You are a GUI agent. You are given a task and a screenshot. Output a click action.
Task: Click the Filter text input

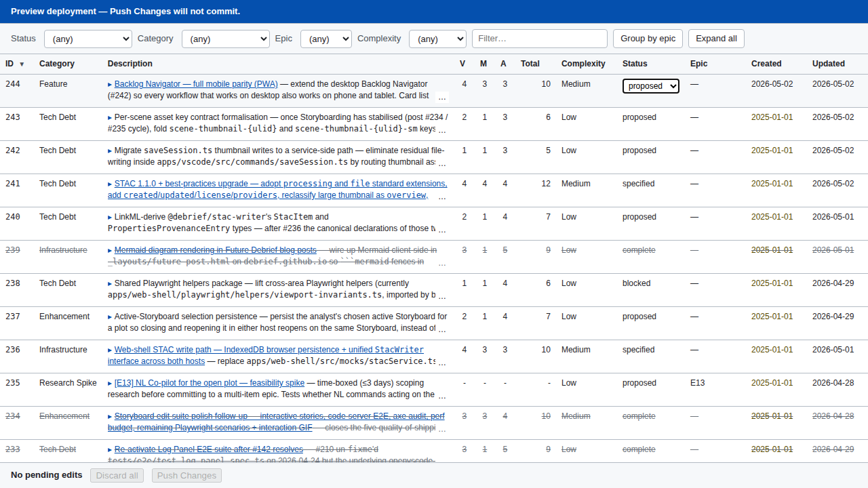click(540, 39)
